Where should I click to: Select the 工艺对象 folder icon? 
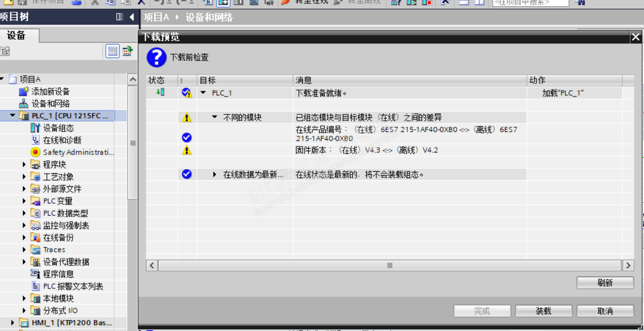[x=35, y=177]
